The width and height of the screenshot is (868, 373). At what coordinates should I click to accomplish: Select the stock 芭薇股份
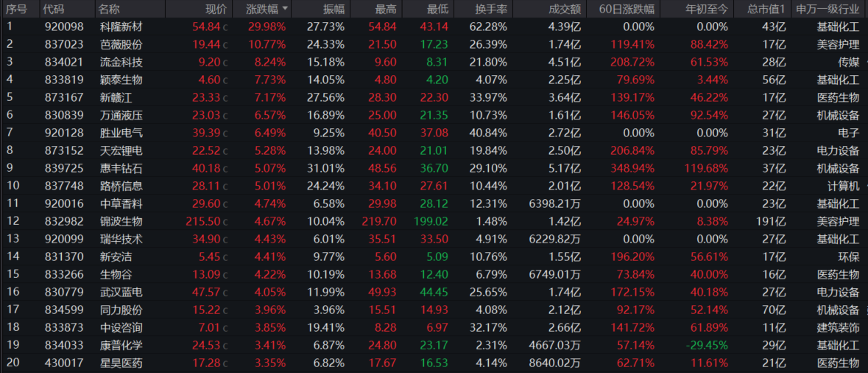pos(121,44)
